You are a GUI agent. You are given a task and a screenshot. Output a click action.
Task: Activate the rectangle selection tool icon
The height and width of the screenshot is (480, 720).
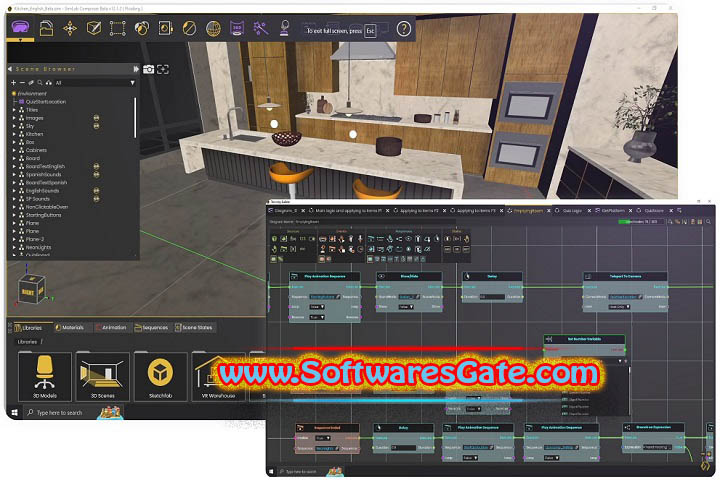(118, 28)
